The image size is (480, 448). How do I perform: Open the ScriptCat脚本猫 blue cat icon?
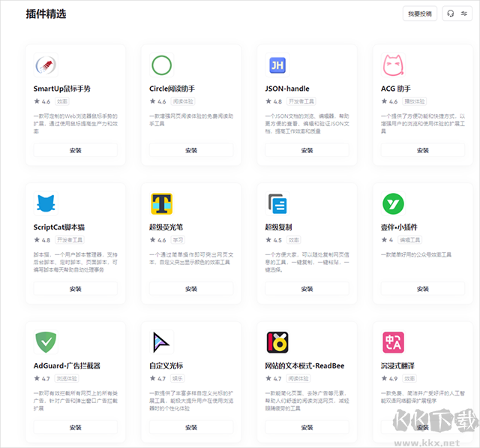point(46,203)
